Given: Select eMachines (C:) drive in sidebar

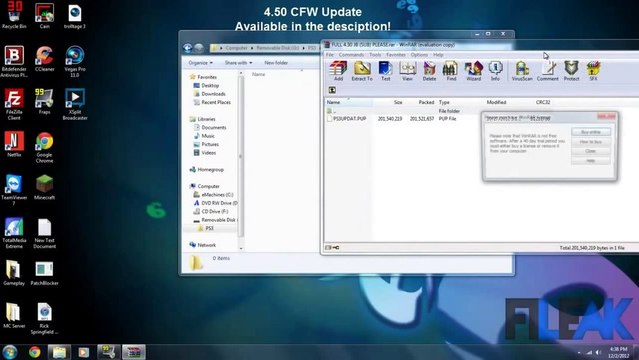Looking at the screenshot, I should coord(214,195).
